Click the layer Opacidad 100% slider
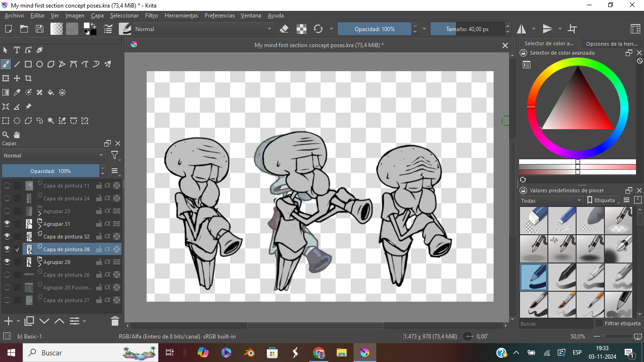 (x=50, y=171)
